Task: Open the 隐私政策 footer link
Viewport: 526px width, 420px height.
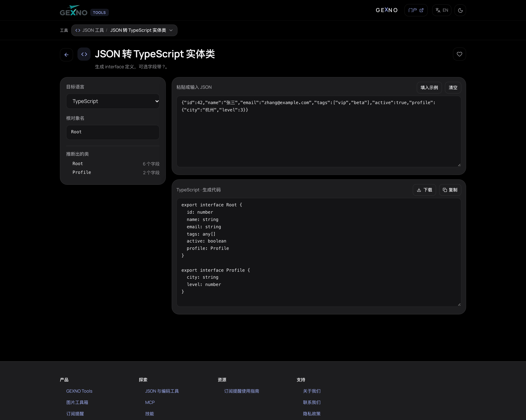Action: click(312, 414)
